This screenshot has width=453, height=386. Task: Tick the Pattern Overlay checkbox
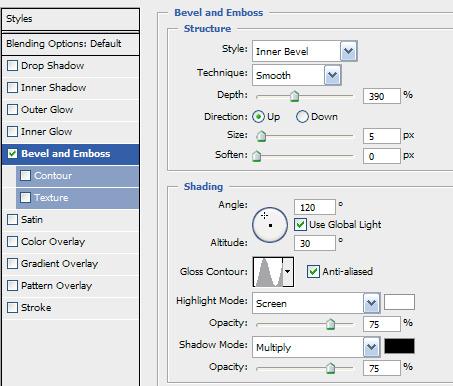pyautogui.click(x=12, y=286)
